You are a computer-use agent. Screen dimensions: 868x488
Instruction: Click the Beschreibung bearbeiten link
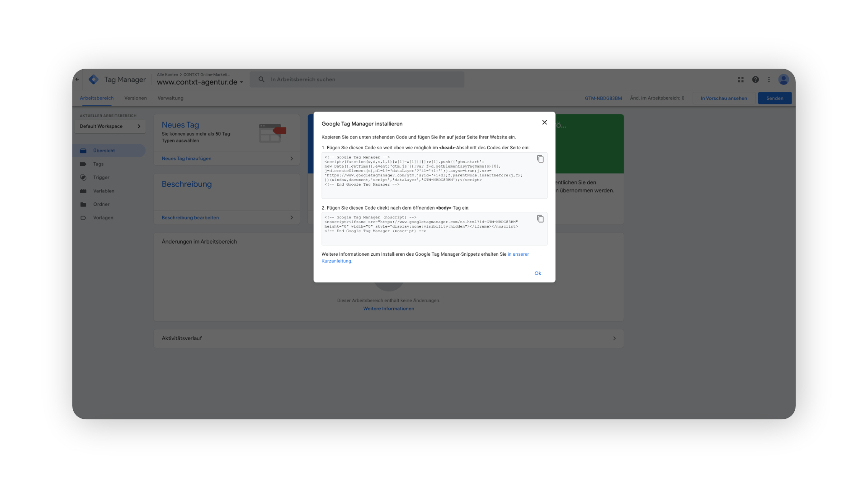190,218
